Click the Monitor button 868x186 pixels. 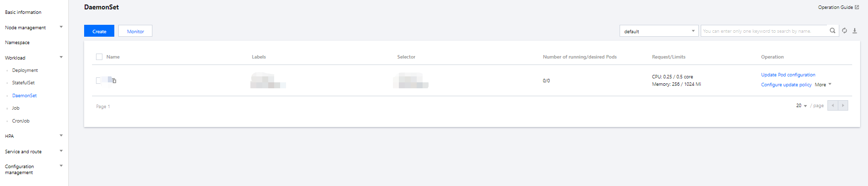[135, 31]
